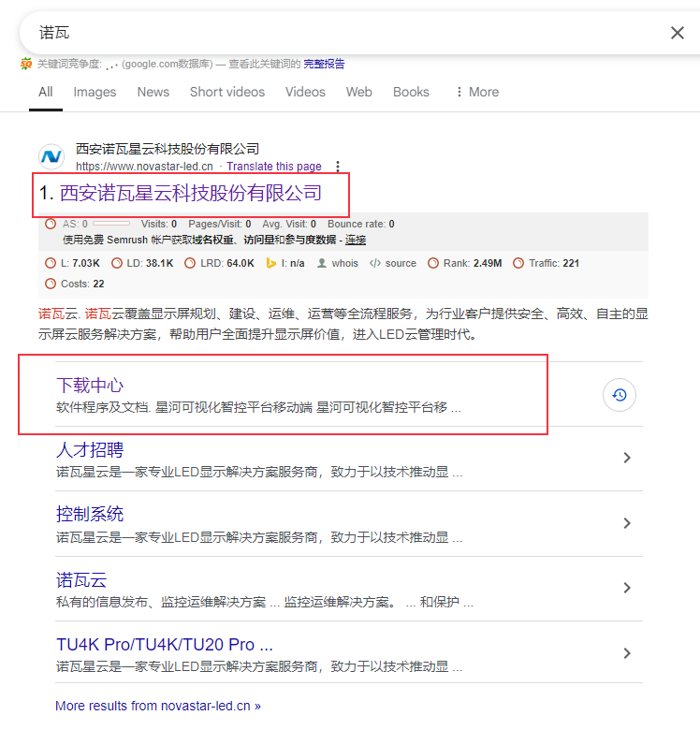Expand the TU4K Pro row chevron
Image resolution: width=700 pixels, height=730 pixels.
[x=627, y=653]
